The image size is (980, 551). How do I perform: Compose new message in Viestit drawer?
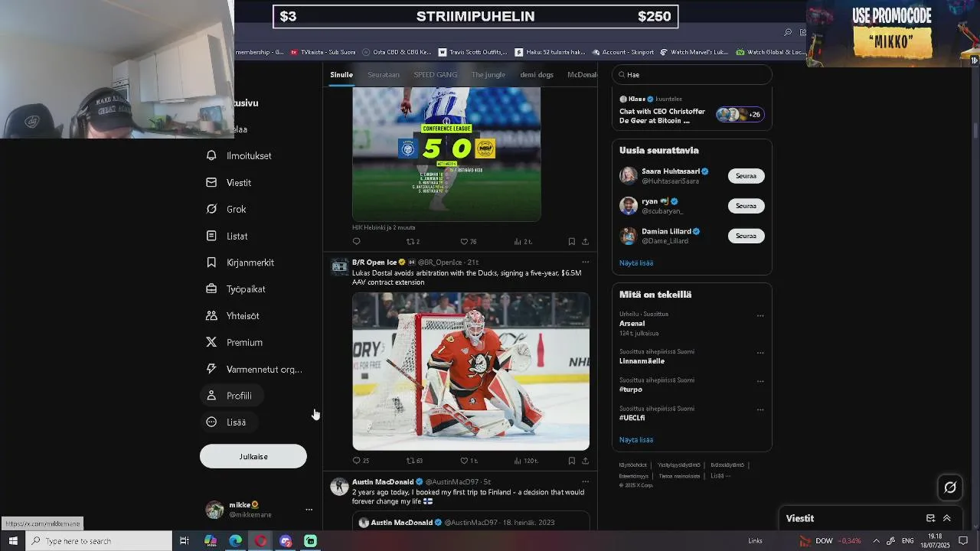(930, 518)
